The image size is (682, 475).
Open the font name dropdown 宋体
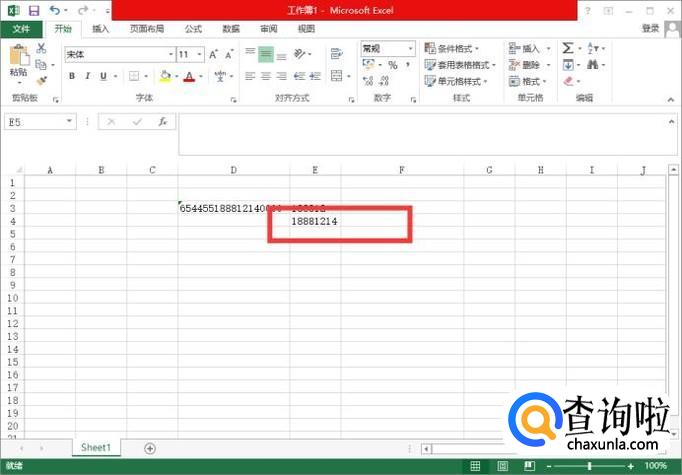[x=120, y=54]
